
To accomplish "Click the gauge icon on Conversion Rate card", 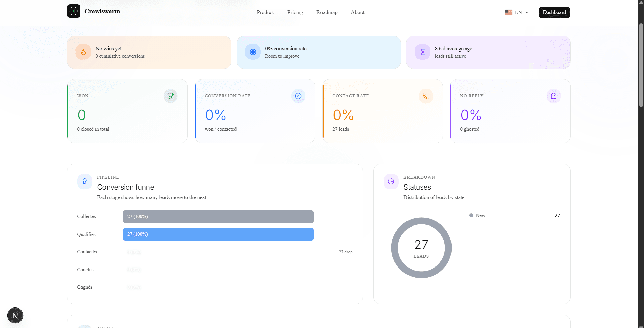I will (298, 96).
